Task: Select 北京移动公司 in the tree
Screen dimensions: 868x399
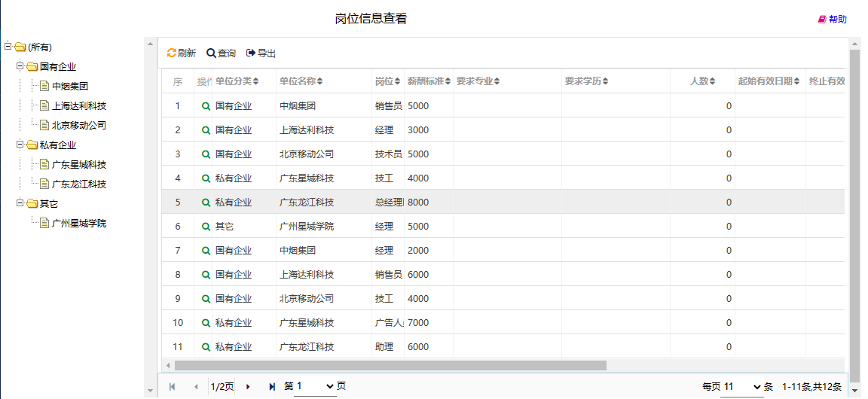Action: point(79,126)
